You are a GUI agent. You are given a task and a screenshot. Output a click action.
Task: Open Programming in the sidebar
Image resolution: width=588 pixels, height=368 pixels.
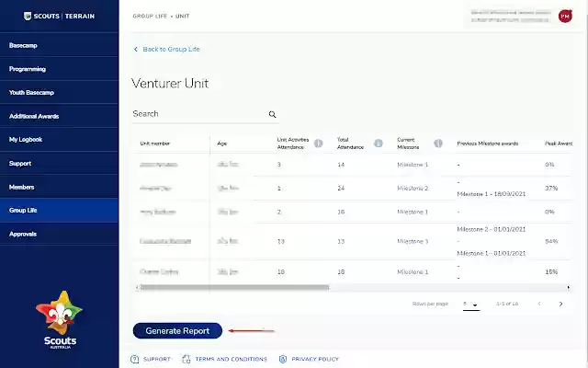[59, 69]
